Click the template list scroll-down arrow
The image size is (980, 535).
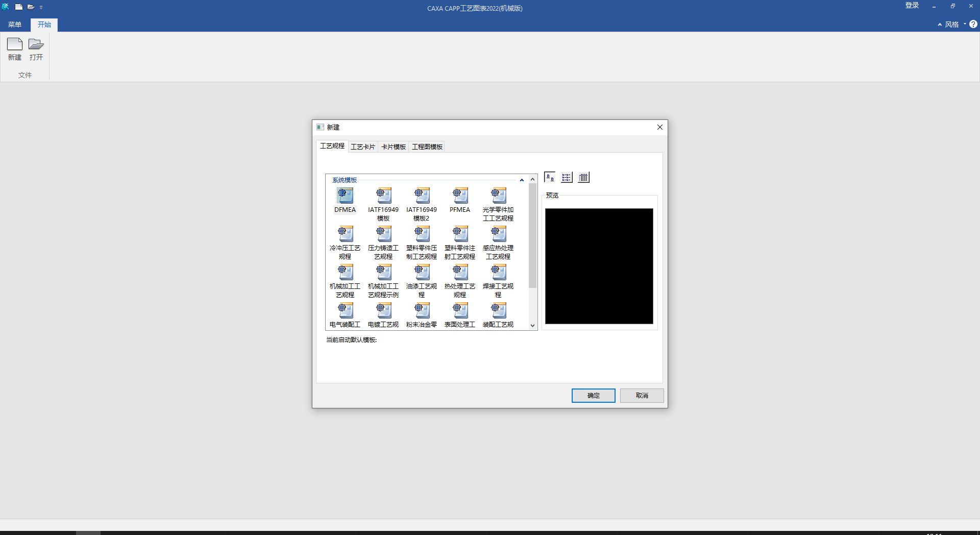532,326
